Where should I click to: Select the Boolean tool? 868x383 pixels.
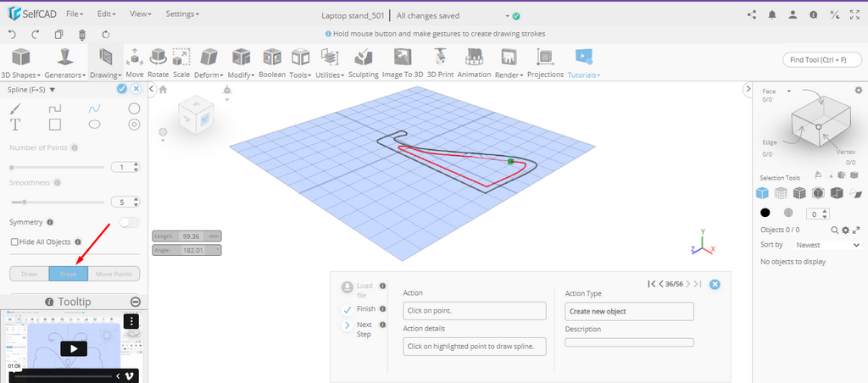(x=272, y=60)
